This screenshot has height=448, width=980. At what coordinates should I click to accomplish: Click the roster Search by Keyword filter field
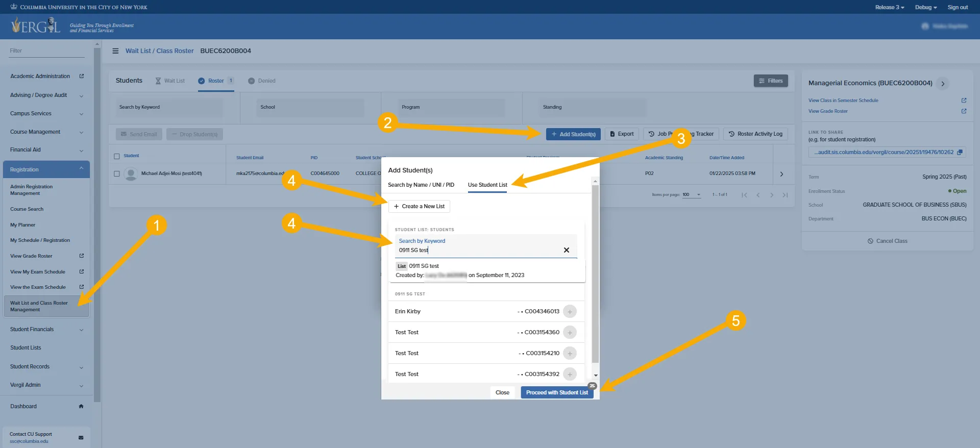pyautogui.click(x=169, y=108)
